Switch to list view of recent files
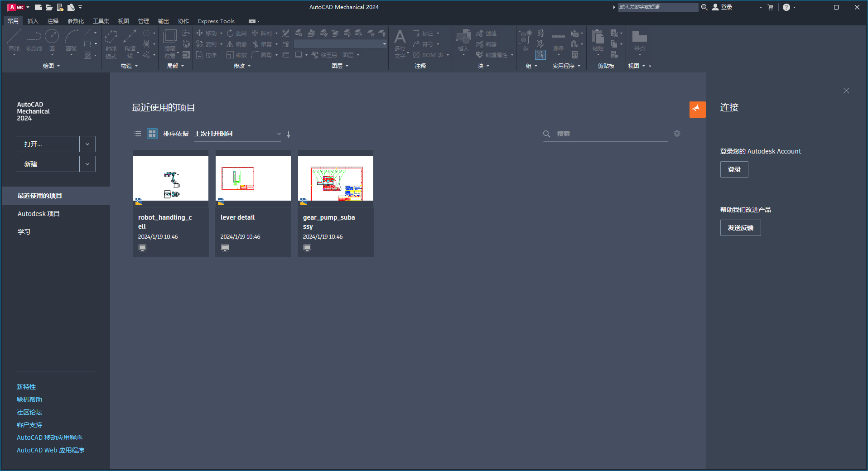This screenshot has width=868, height=471. click(x=137, y=134)
